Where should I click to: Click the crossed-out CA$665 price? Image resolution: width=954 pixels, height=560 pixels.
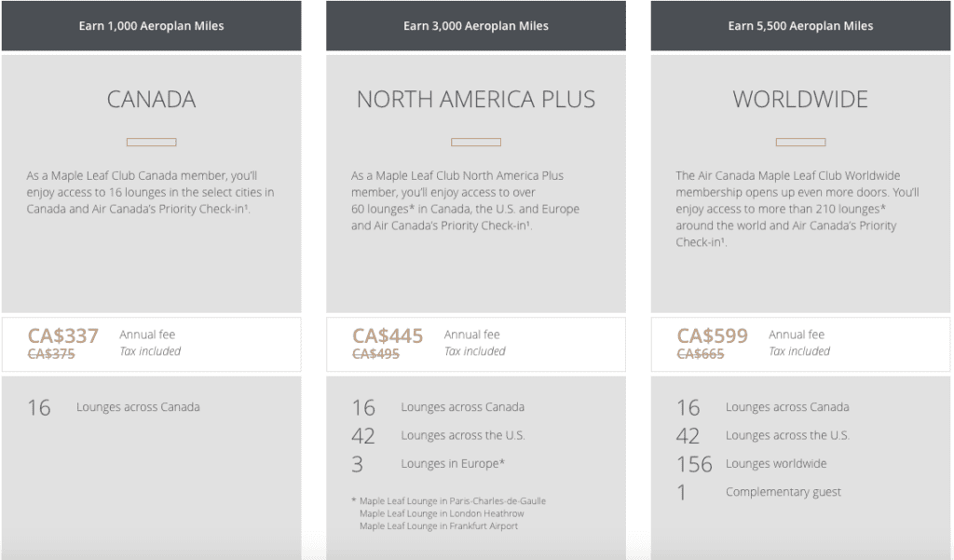701,354
